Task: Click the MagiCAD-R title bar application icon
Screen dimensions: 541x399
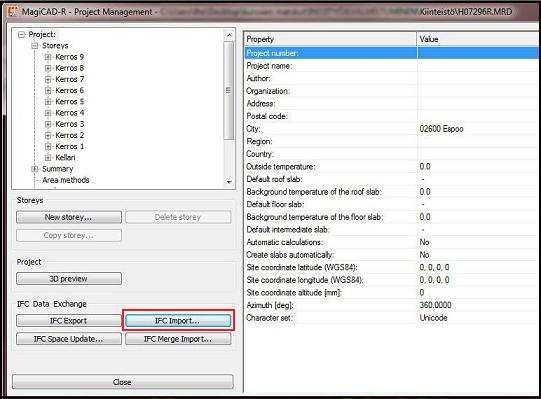Action: pyautogui.click(x=12, y=11)
